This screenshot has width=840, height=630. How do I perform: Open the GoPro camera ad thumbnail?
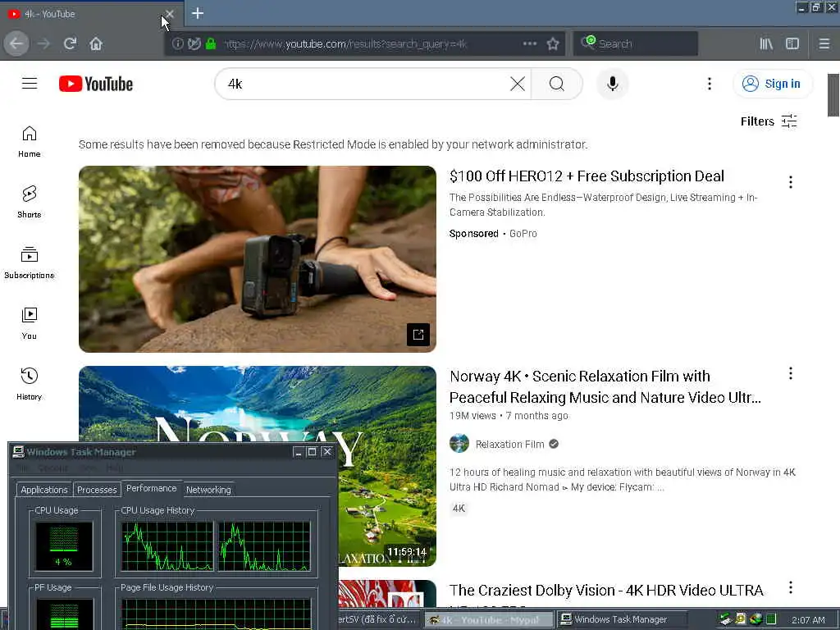257,258
